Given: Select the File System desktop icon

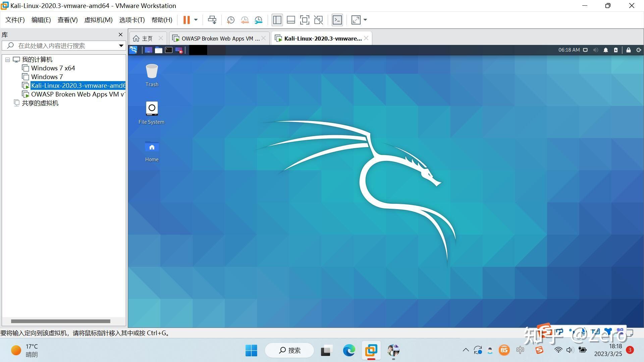Looking at the screenshot, I should [152, 113].
